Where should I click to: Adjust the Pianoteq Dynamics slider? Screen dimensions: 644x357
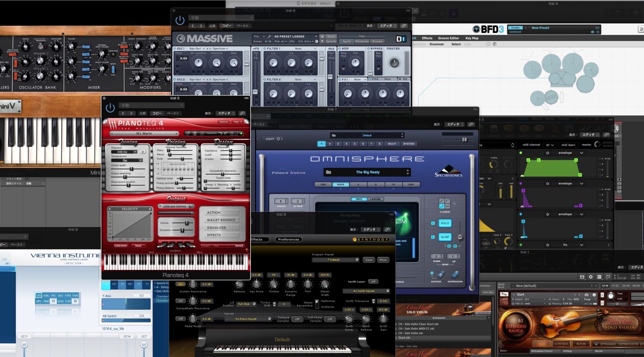[x=182, y=230]
